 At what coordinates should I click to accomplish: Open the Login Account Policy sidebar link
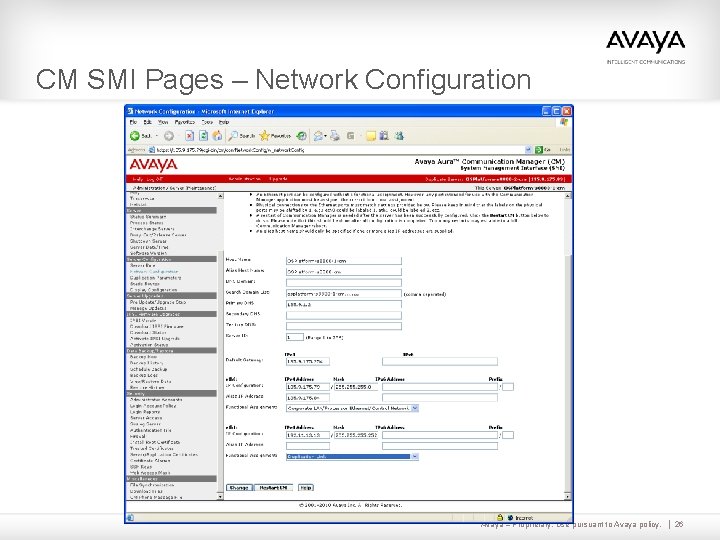pos(153,406)
